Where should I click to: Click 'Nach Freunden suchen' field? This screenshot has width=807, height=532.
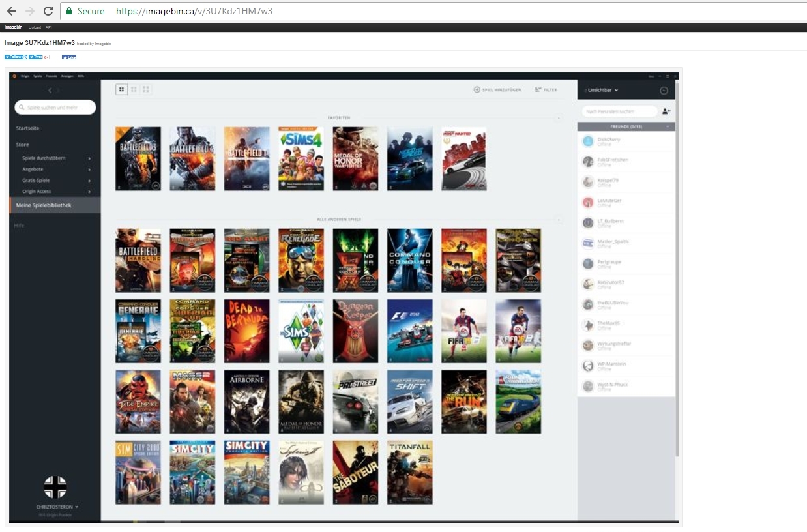coord(619,111)
